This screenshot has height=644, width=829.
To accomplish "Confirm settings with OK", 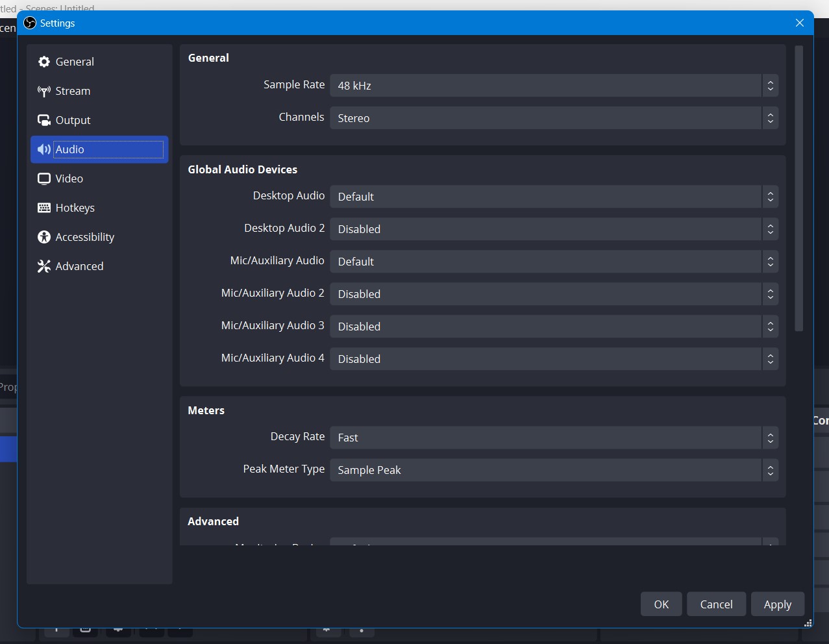I will coord(661,604).
